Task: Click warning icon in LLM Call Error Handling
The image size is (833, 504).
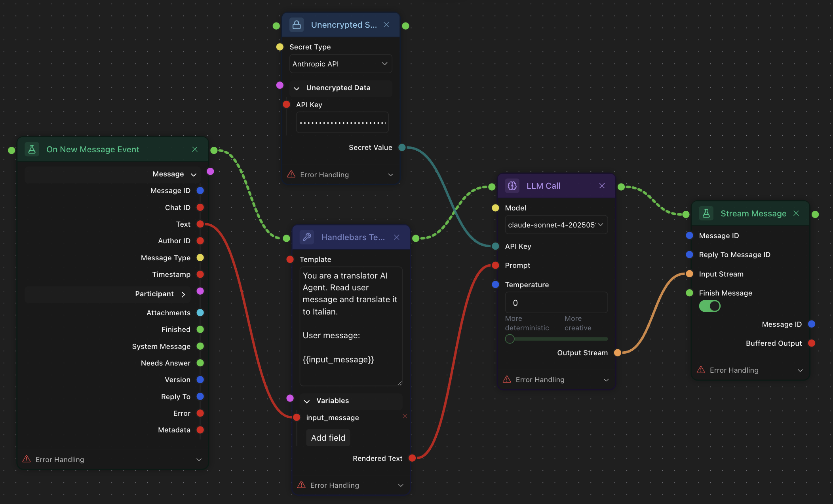Action: coord(506,379)
